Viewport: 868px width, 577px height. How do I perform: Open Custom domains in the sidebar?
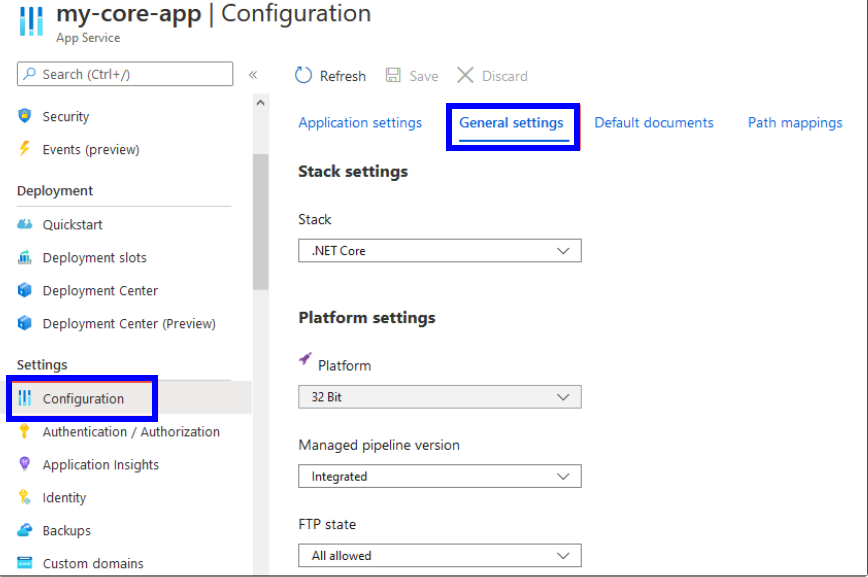tap(93, 563)
